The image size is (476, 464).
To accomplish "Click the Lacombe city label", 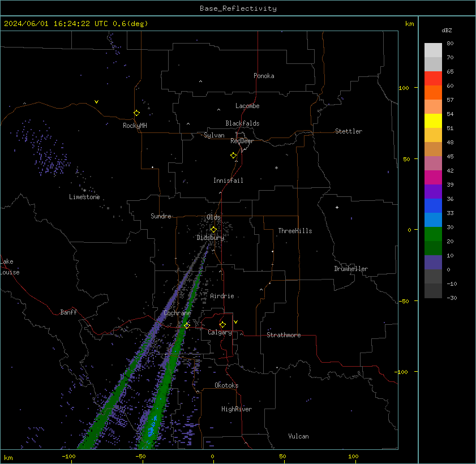I will pyautogui.click(x=247, y=106).
